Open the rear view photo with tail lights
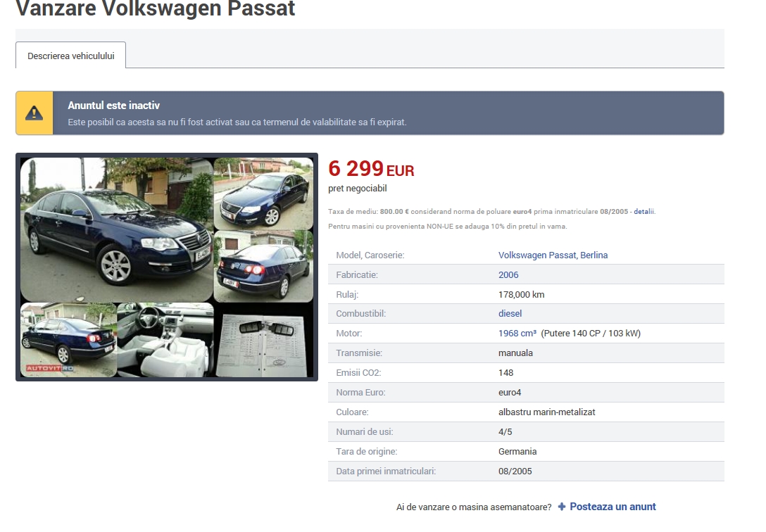The image size is (766, 532). click(x=263, y=267)
